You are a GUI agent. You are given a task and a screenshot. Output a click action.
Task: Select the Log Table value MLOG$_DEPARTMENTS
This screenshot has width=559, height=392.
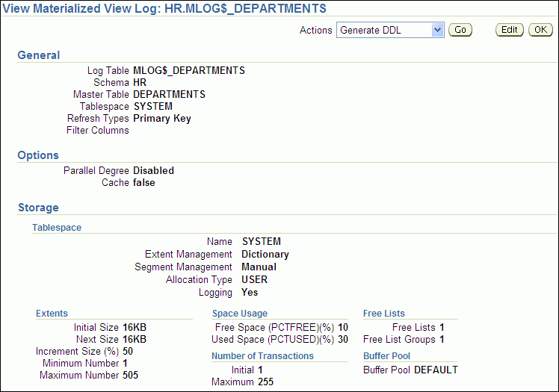pyautogui.click(x=189, y=70)
